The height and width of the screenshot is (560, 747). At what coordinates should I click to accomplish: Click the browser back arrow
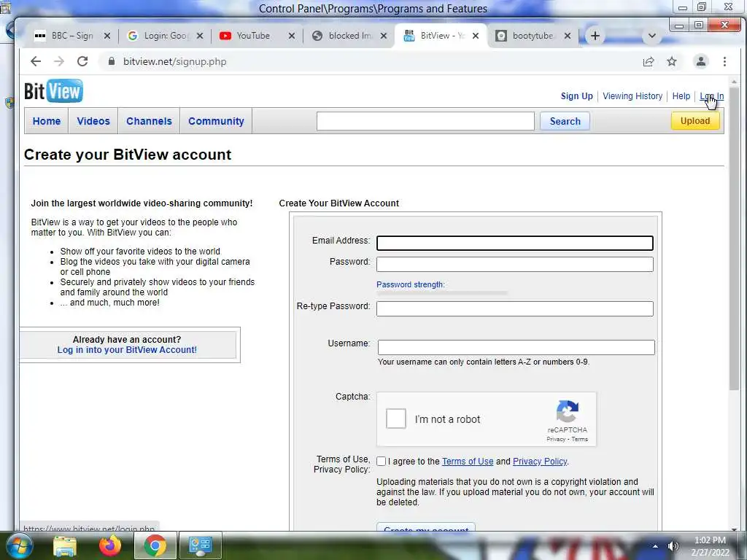36,61
